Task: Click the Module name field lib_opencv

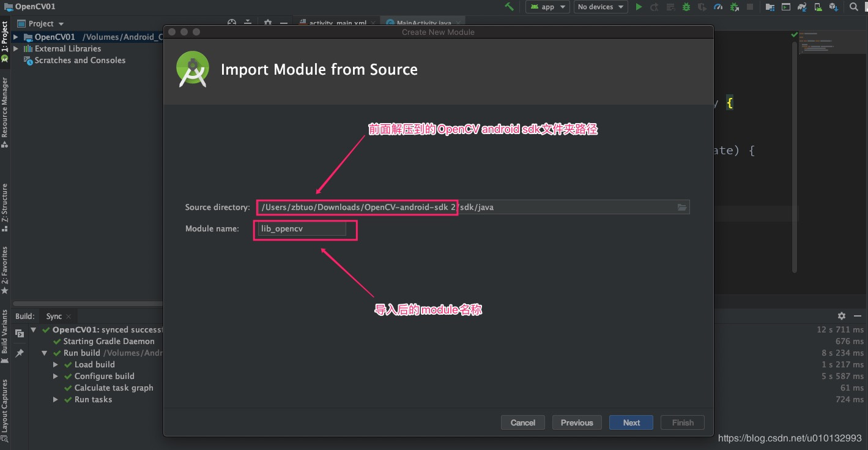Action: (x=301, y=228)
